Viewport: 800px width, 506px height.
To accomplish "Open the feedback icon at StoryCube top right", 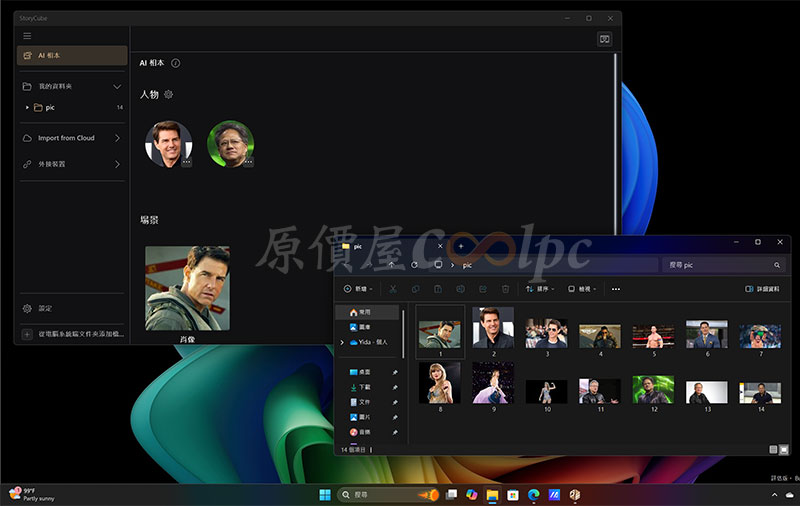I will pos(605,39).
